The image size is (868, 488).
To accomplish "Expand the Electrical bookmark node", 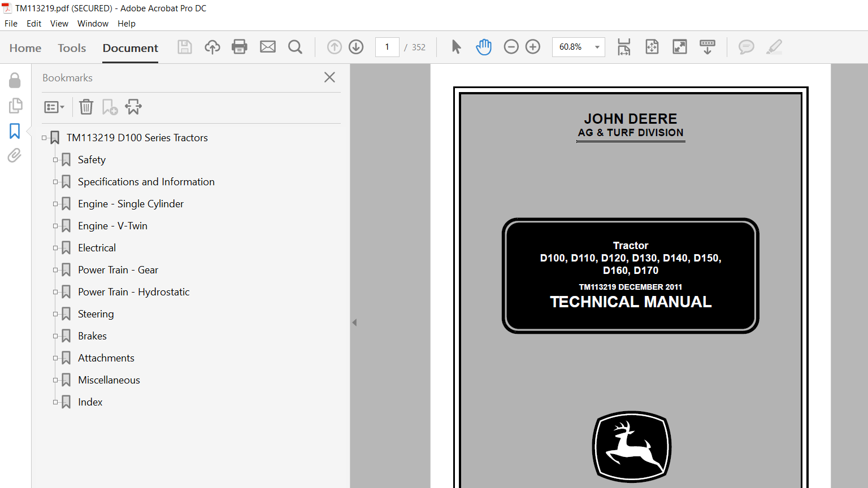I will tap(55, 248).
